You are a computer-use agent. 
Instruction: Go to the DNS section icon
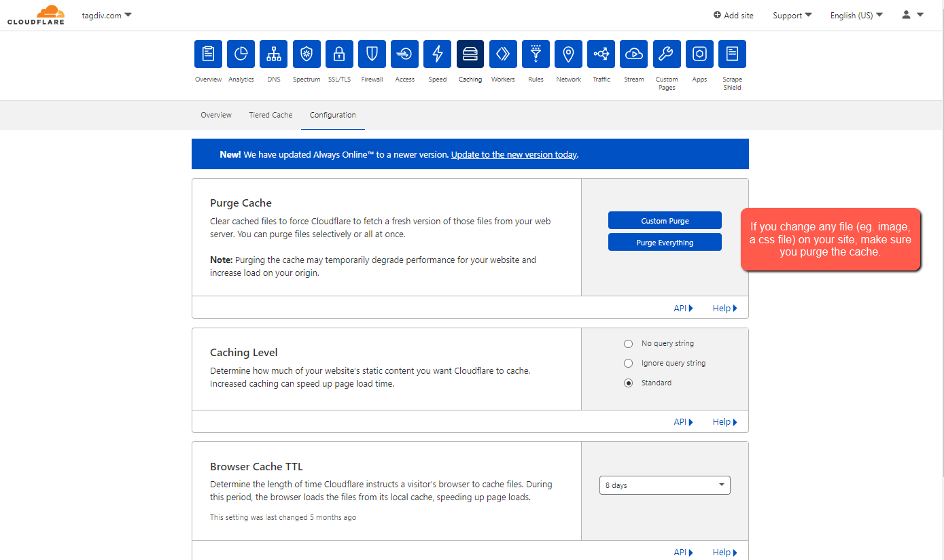pos(274,54)
